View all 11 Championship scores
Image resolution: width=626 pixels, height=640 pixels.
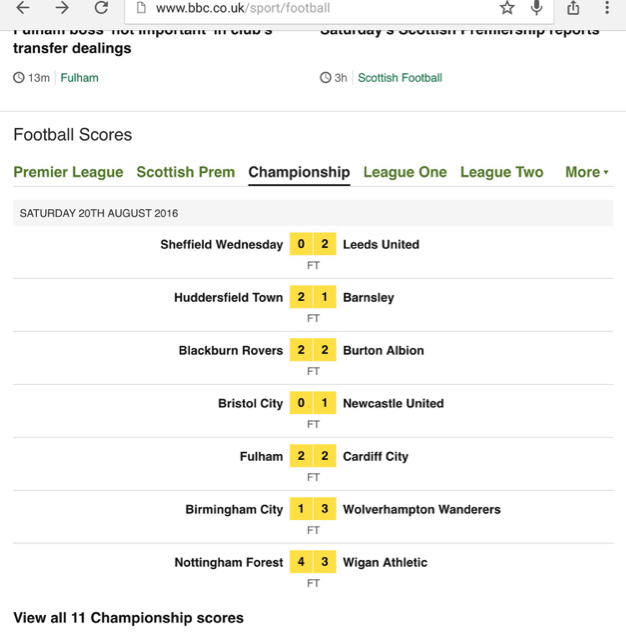pyautogui.click(x=129, y=618)
